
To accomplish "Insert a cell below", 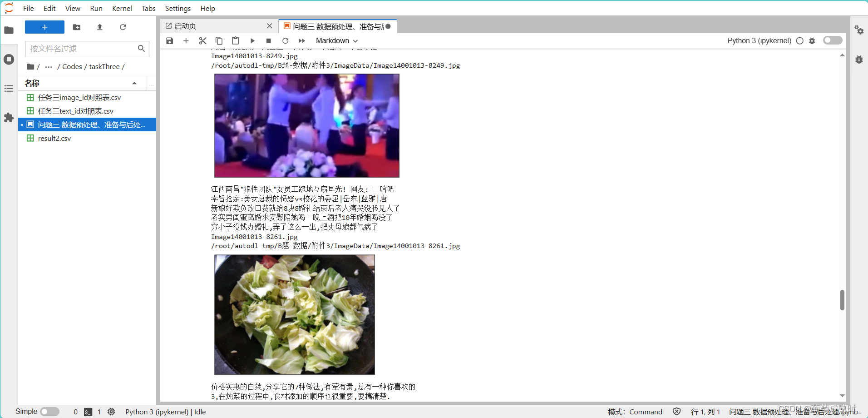I will pos(186,41).
